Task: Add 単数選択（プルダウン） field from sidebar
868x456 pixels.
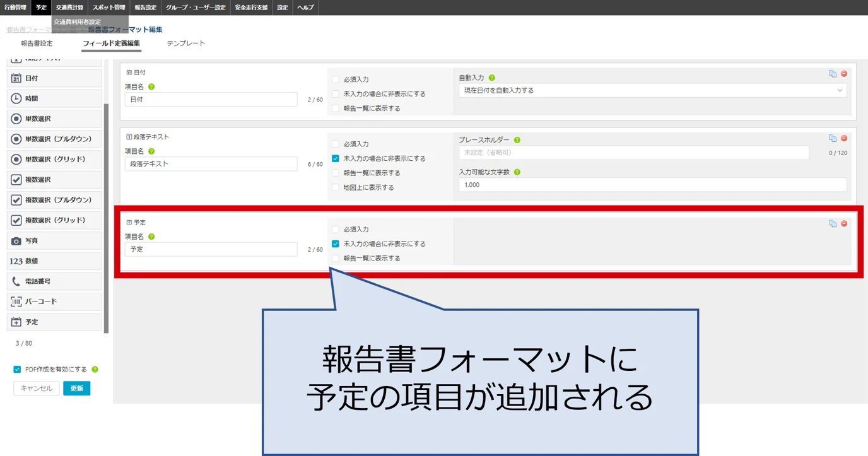Action: pos(54,139)
